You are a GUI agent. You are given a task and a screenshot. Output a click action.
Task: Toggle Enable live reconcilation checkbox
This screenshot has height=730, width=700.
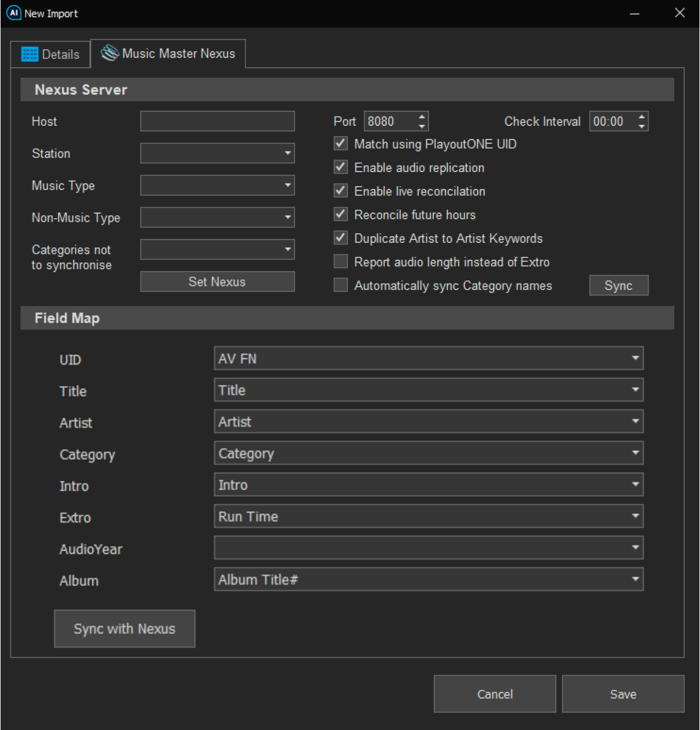340,190
